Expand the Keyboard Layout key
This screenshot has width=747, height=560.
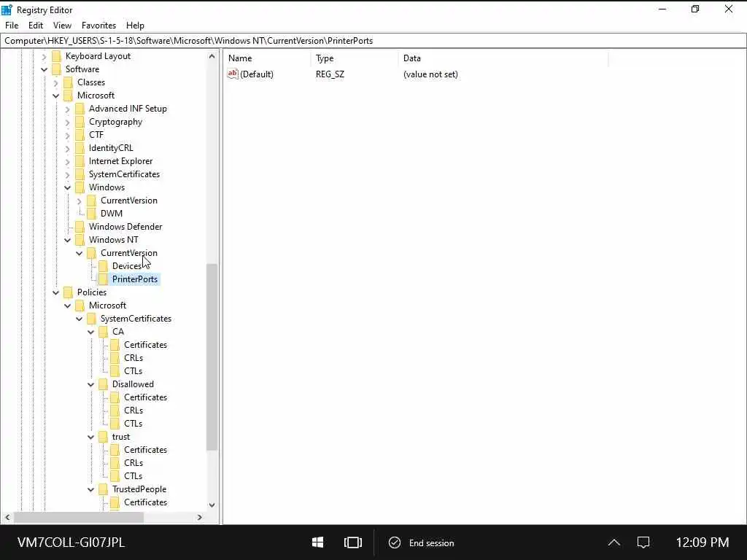[44, 56]
